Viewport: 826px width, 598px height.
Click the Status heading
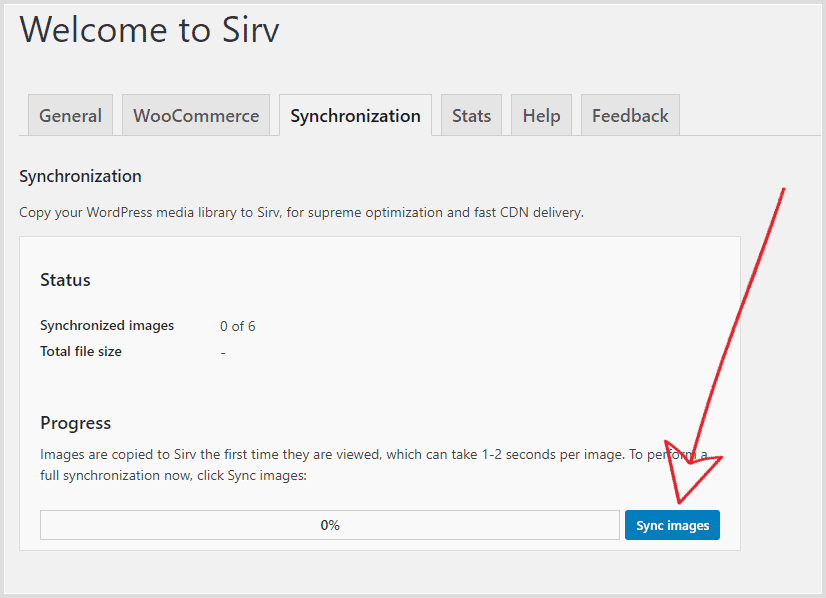click(x=65, y=280)
